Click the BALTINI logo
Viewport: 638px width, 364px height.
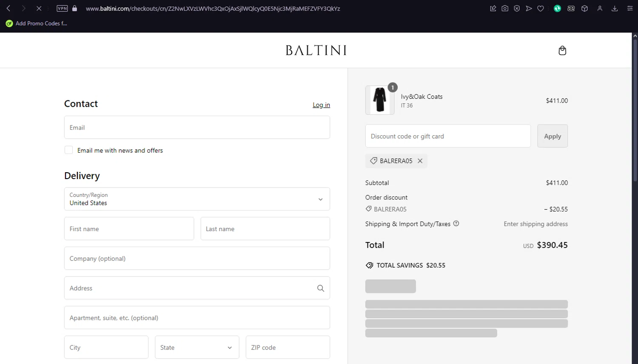click(x=316, y=50)
